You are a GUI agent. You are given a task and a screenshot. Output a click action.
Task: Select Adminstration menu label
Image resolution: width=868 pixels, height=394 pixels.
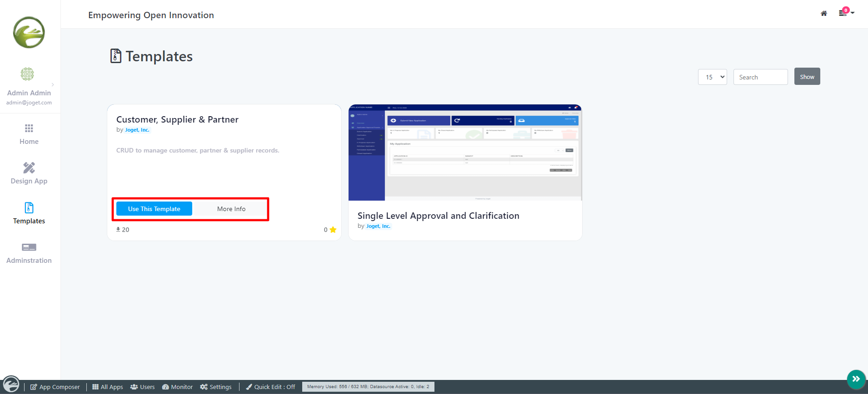pos(29,261)
